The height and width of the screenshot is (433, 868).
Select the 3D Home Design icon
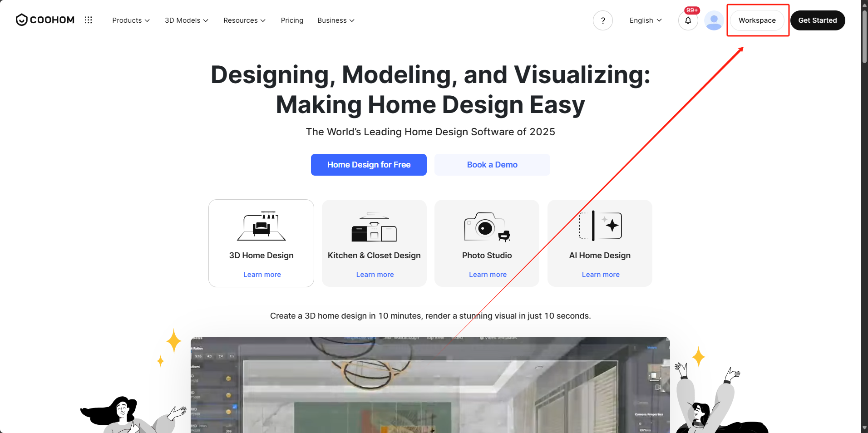261,226
